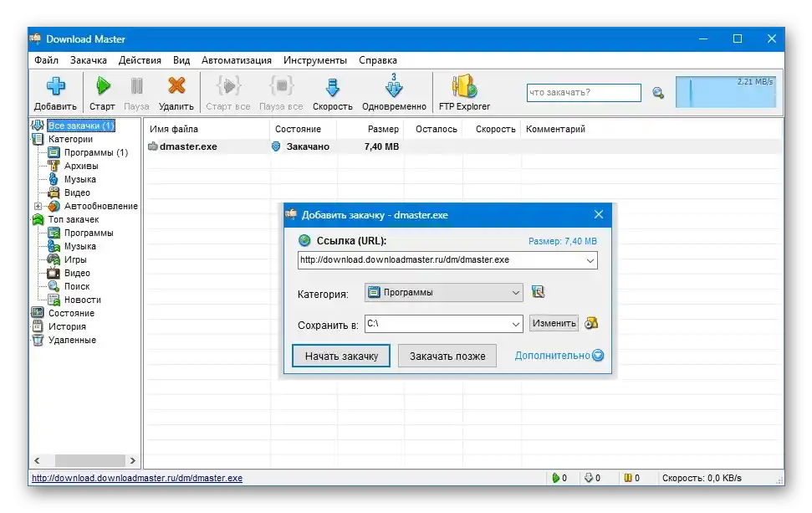The width and height of the screenshot is (812, 513).
Task: Select Музыка under Категории
Action: [x=79, y=179]
